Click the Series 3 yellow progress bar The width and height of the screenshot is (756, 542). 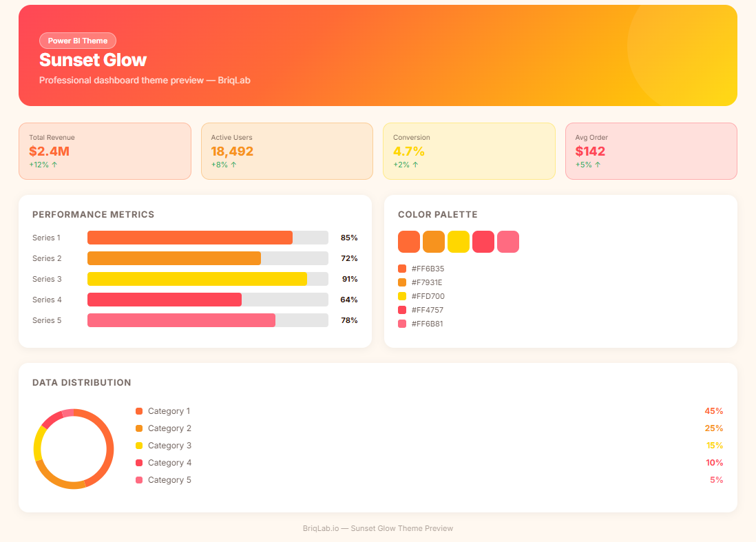pos(197,279)
